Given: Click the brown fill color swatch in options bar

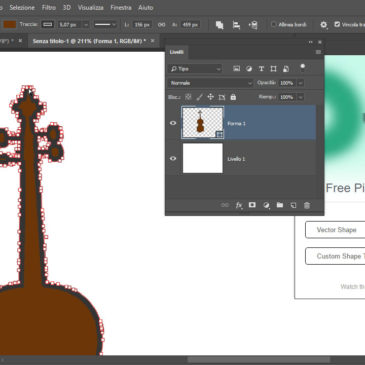Looking at the screenshot, I should (x=10, y=24).
